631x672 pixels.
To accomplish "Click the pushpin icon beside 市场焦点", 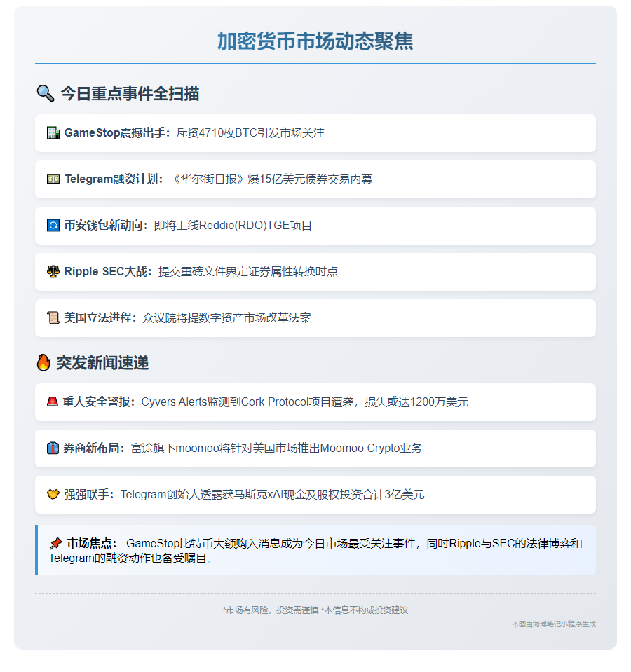I will 55,544.
